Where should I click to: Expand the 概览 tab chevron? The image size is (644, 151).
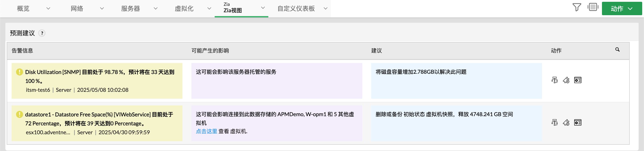tap(48, 8)
